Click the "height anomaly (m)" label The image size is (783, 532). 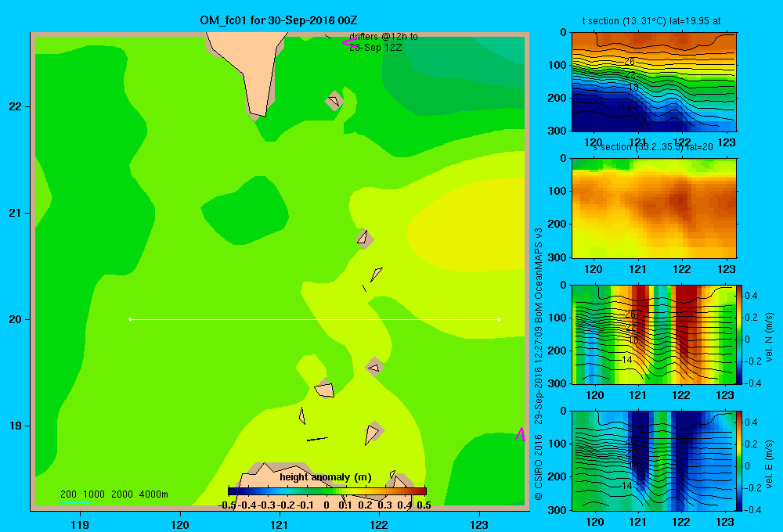[x=326, y=477]
